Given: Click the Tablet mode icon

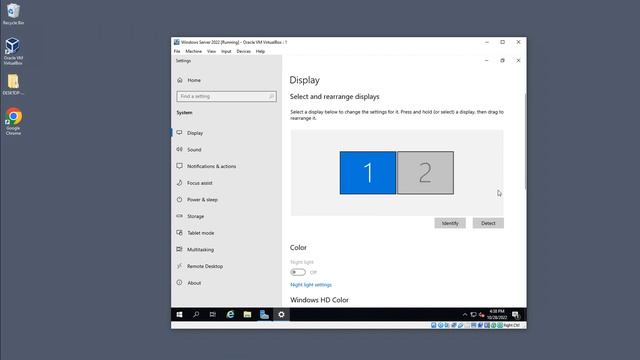Looking at the screenshot, I should click(x=179, y=233).
